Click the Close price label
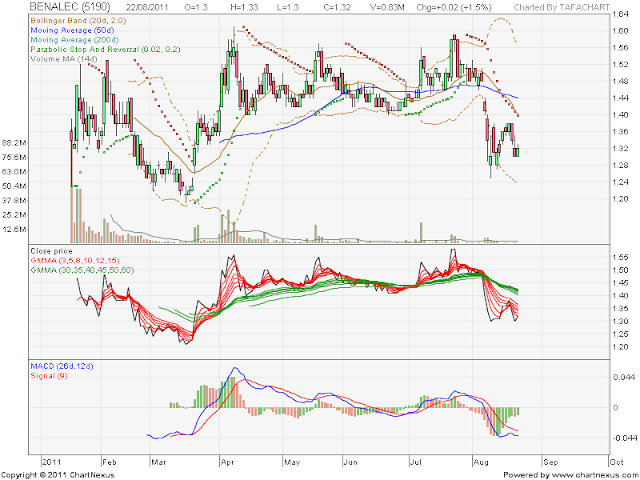 pos(51,251)
